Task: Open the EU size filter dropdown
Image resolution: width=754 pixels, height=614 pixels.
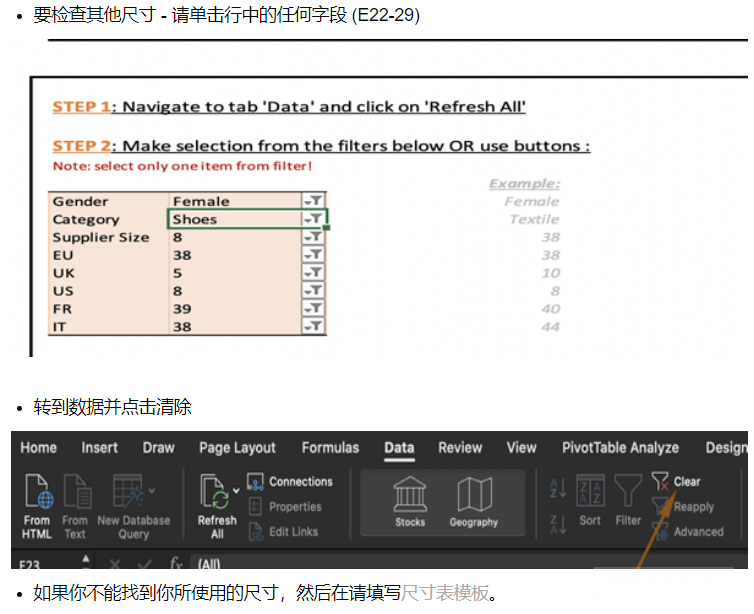Action: [314, 255]
